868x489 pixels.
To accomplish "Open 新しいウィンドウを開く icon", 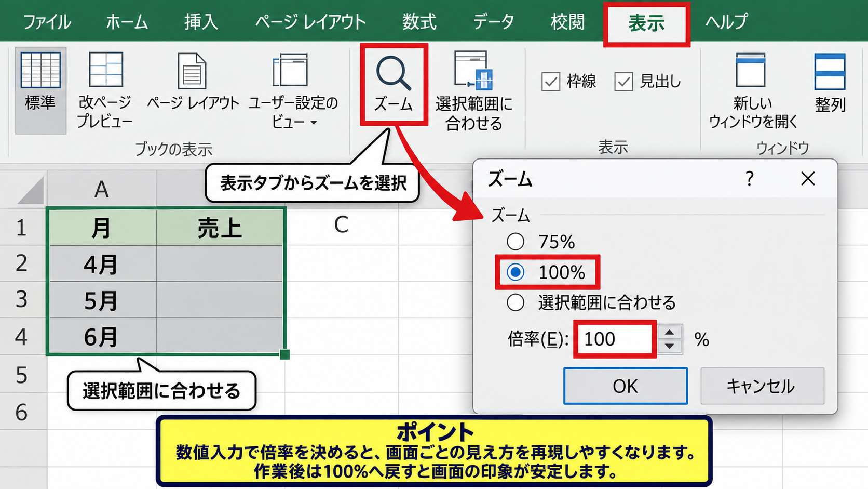I will [x=751, y=70].
